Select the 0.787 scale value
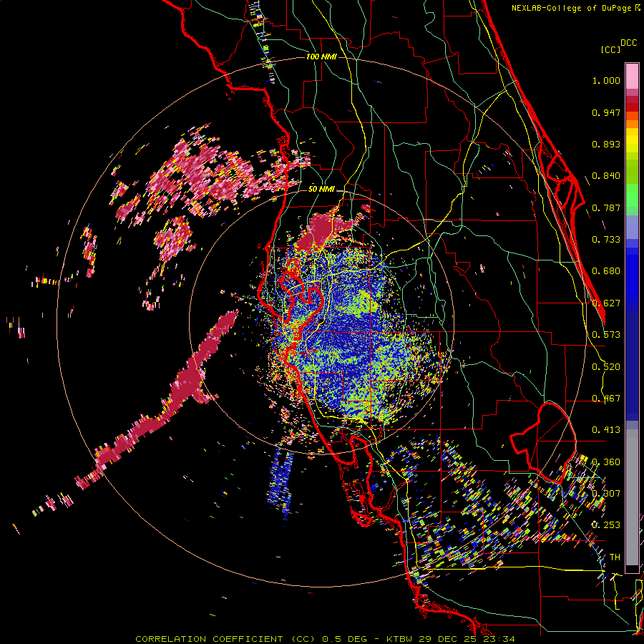 (x=606, y=208)
